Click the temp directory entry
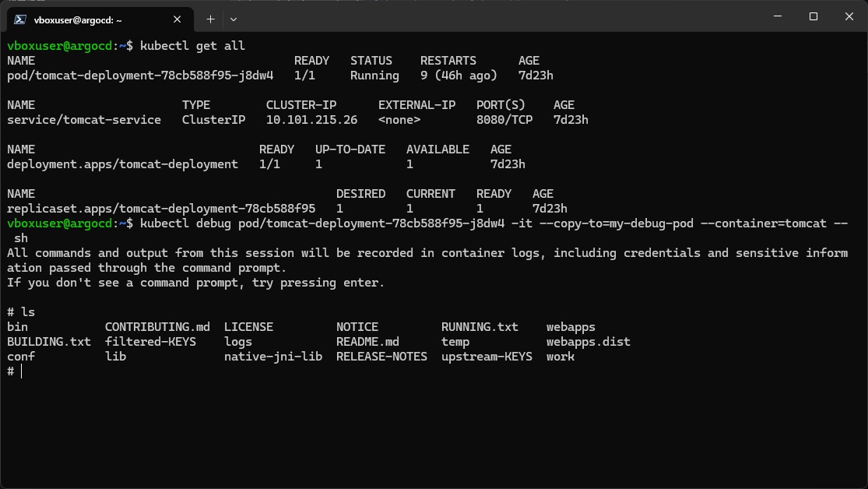This screenshot has width=868, height=489. tap(455, 342)
